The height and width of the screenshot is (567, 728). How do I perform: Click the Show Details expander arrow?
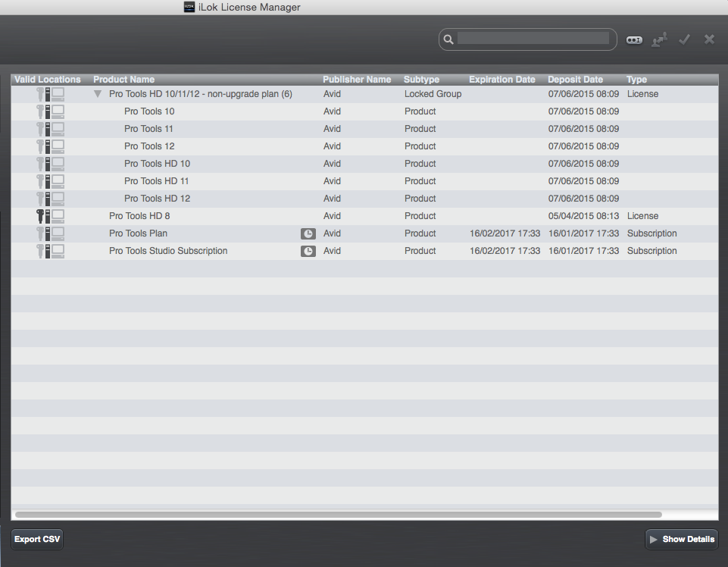652,539
